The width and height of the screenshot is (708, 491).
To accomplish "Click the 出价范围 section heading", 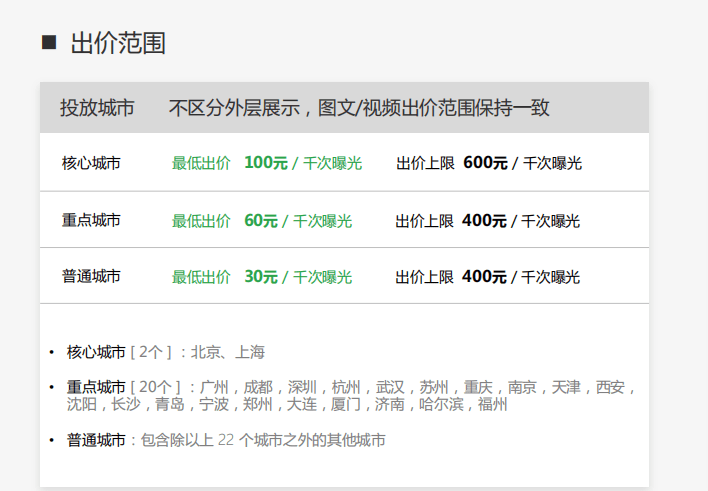I will click(x=117, y=43).
